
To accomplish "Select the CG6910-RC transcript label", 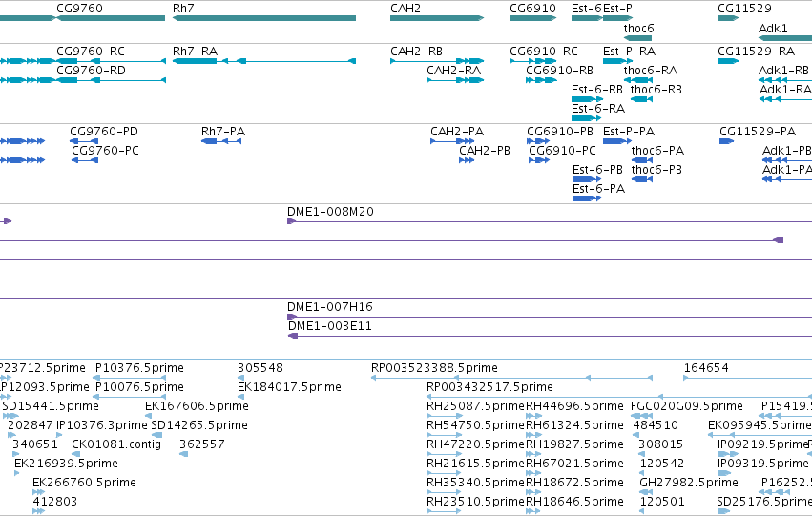I will (544, 52).
